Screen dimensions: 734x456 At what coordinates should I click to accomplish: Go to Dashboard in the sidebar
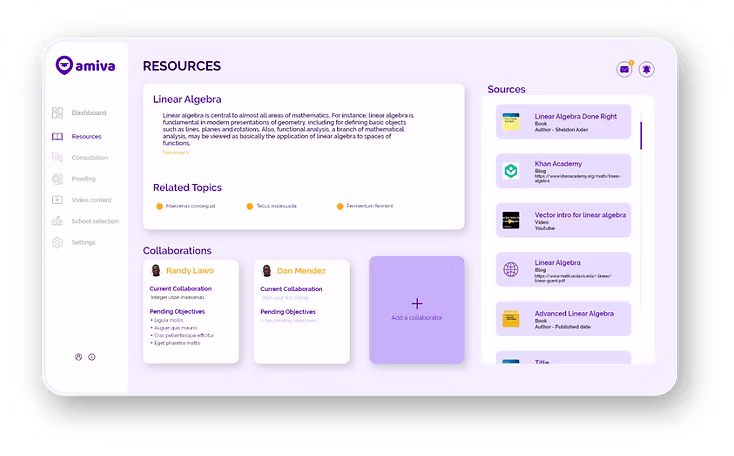point(89,112)
